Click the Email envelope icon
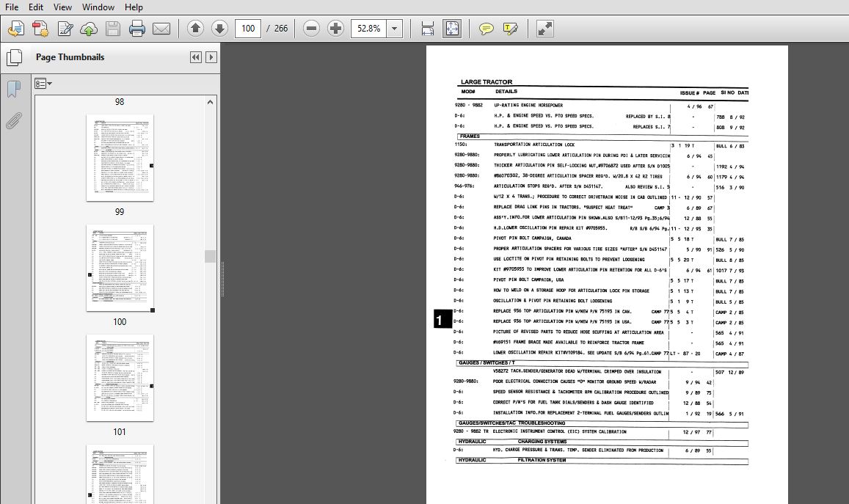The width and height of the screenshot is (849, 504). (161, 29)
